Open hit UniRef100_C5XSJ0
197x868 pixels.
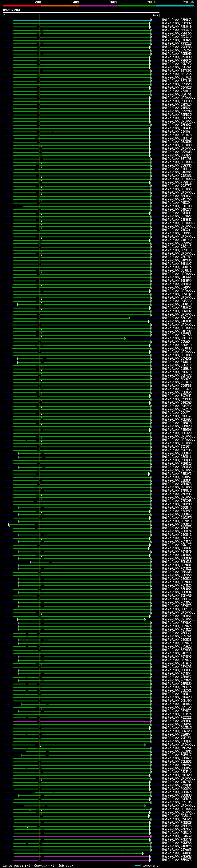177,37
